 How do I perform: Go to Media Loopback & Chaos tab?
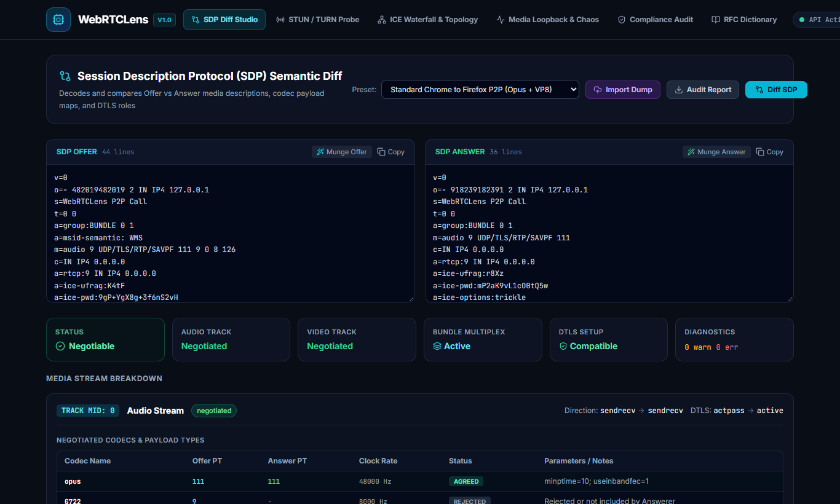coord(547,20)
